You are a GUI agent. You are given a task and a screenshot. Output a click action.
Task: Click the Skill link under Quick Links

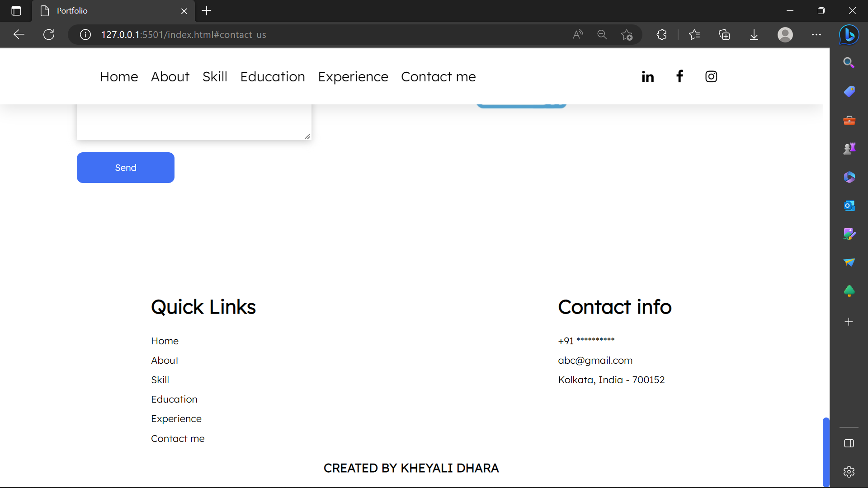[x=160, y=380]
